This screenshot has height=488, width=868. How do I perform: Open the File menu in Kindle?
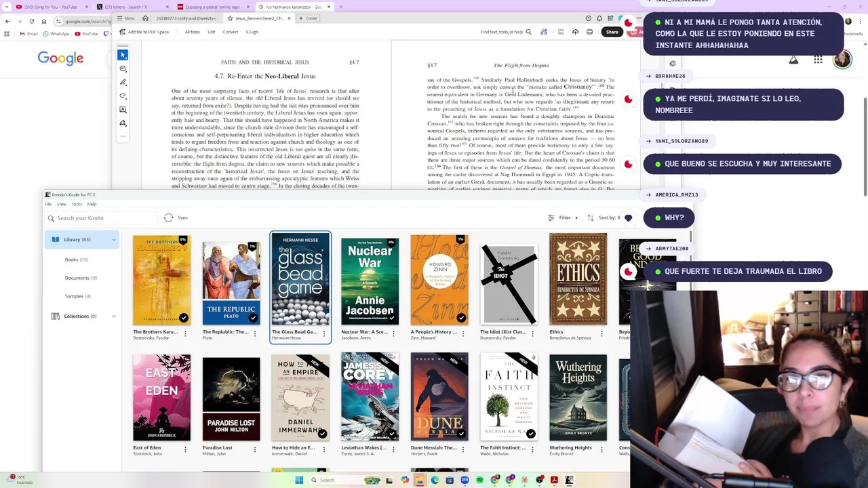(x=48, y=204)
